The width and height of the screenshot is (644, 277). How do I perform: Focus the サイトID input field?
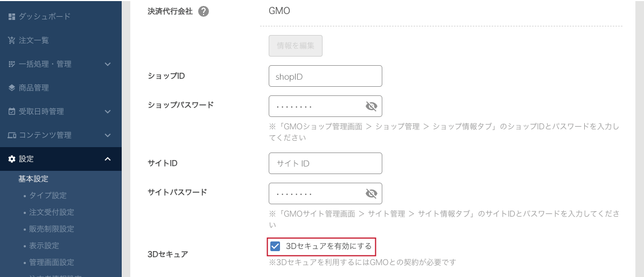(325, 163)
